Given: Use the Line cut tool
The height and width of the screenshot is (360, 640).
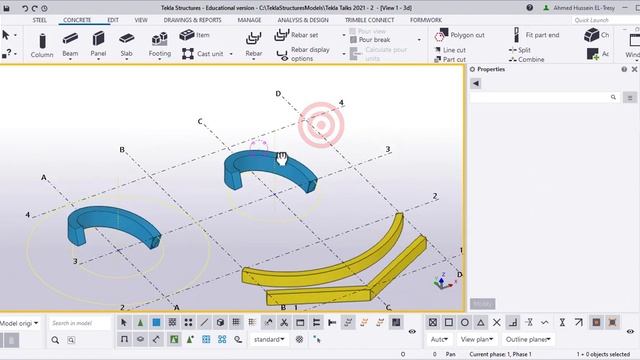Looking at the screenshot, I should [450, 50].
